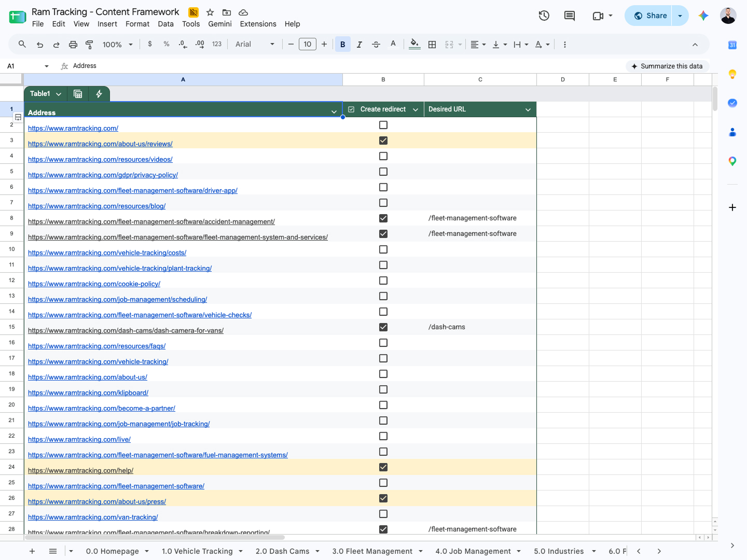The image size is (747, 560).
Task: Open the Address column dropdown
Action: click(334, 112)
